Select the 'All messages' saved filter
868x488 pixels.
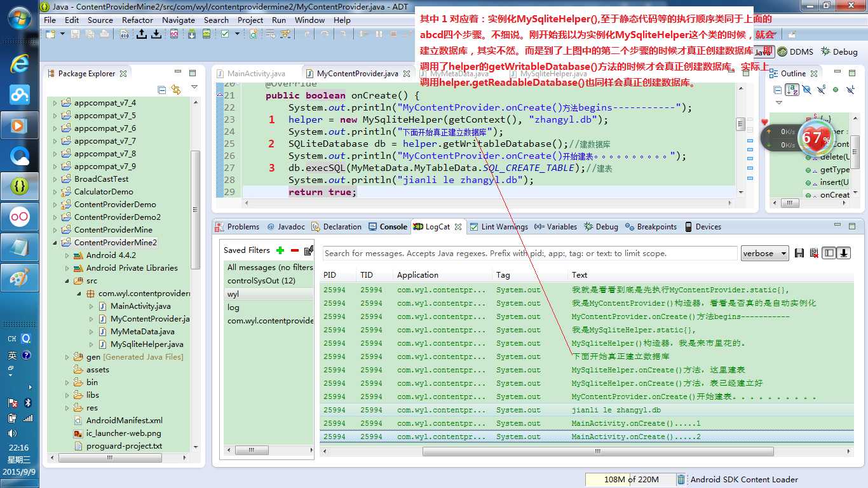click(270, 268)
